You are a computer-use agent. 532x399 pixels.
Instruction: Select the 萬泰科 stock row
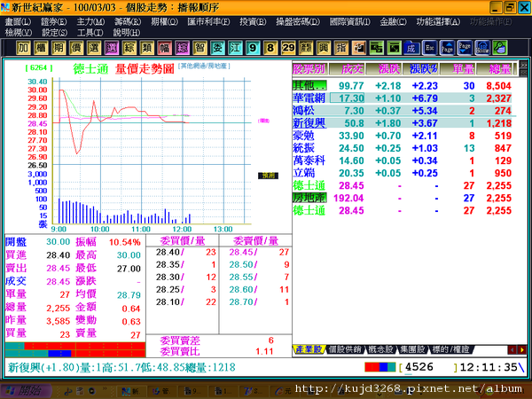point(402,160)
